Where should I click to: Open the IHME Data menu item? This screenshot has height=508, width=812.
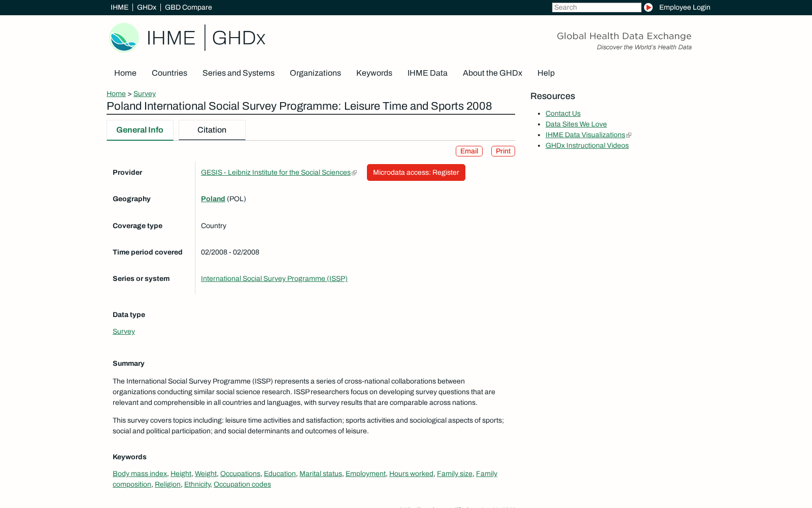pos(427,73)
